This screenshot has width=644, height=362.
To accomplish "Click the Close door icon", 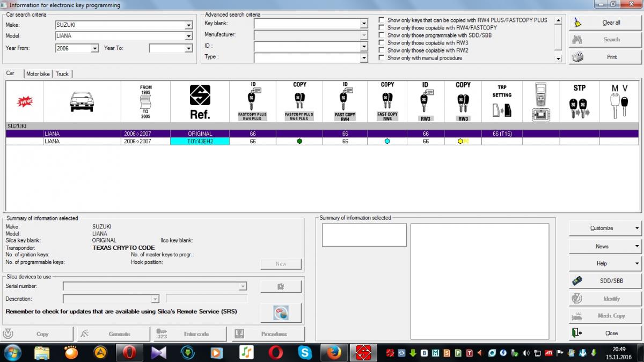I will click(577, 333).
